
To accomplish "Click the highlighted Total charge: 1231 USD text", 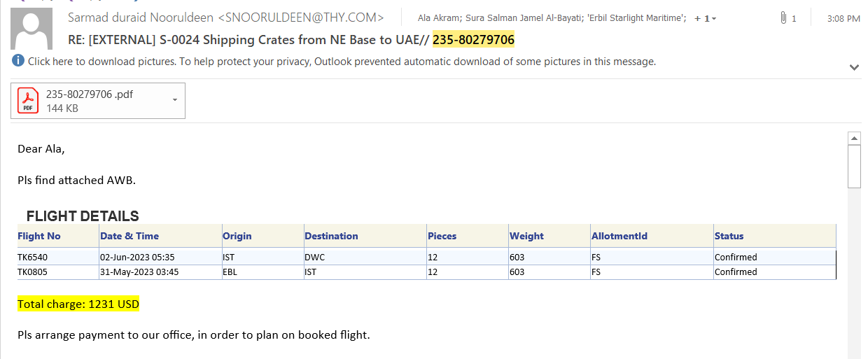I will tap(78, 304).
